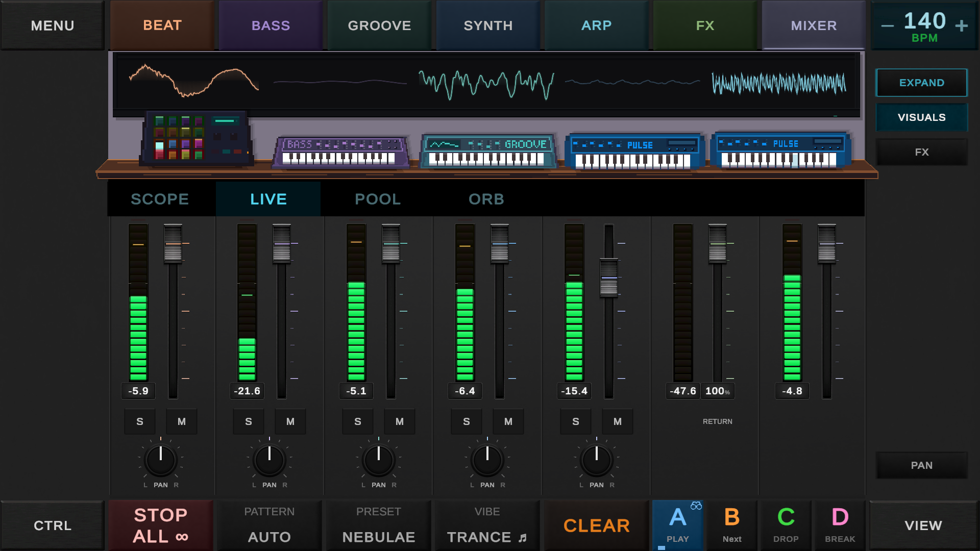Click the fourth channel volume fader handle

(x=500, y=244)
